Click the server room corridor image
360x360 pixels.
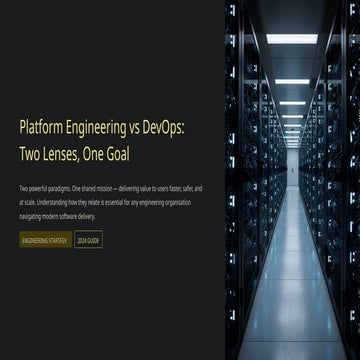[292, 180]
